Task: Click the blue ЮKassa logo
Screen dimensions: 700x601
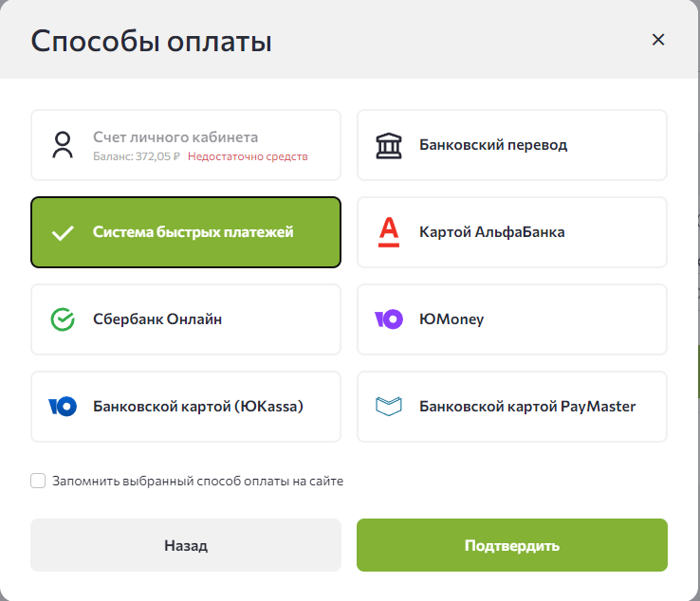Action: [63, 407]
